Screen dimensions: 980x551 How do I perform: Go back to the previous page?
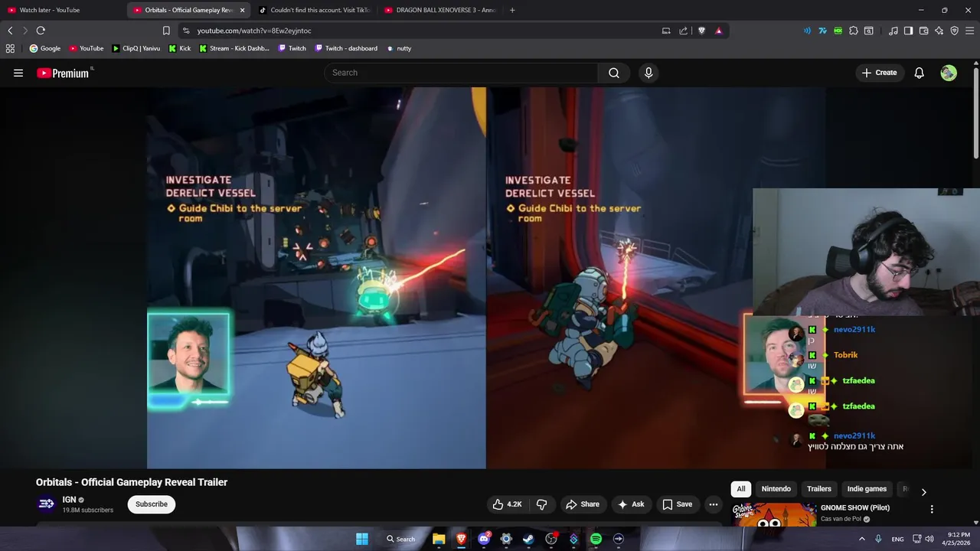(x=10, y=31)
